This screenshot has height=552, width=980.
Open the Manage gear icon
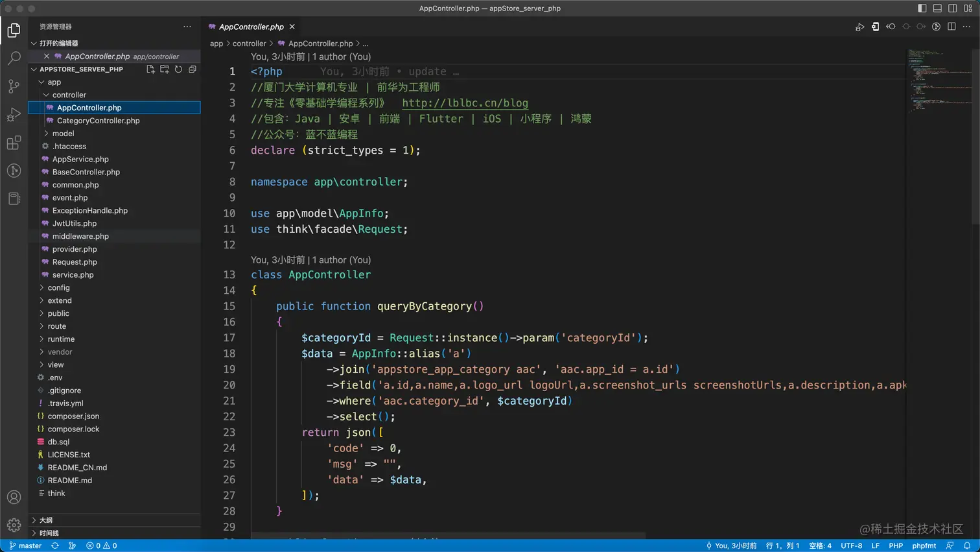click(14, 525)
